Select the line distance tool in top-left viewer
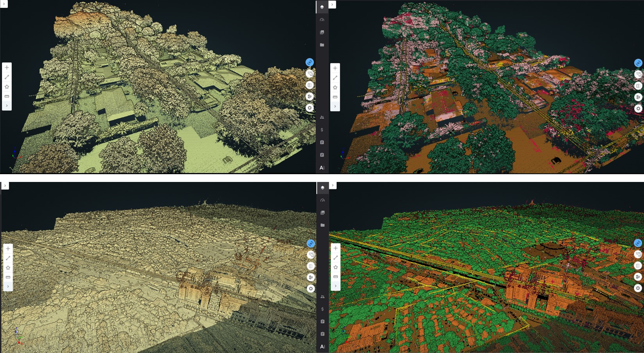644x353 pixels. (7, 77)
